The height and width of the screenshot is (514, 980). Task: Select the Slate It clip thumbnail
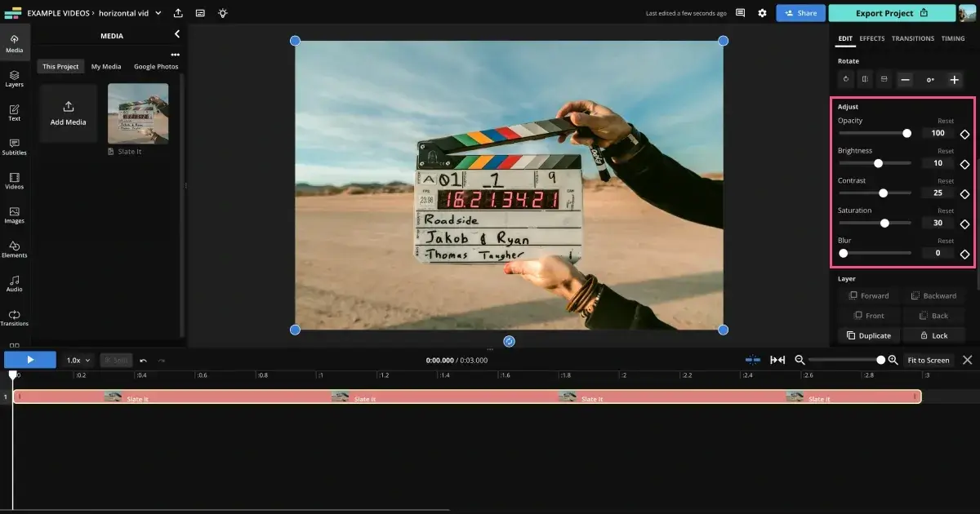[x=137, y=113]
